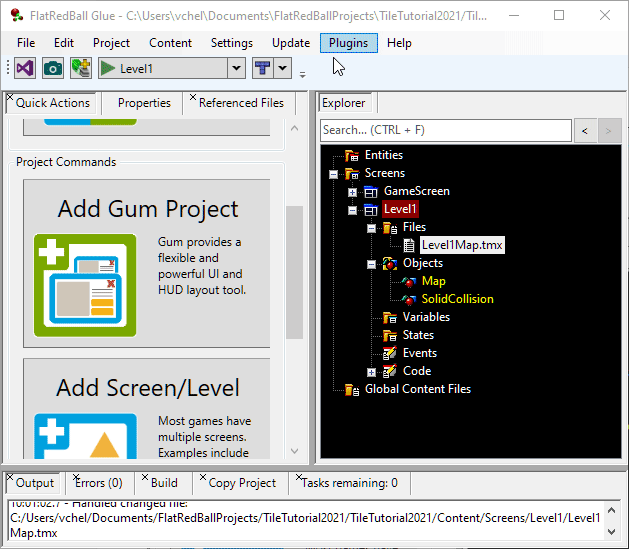Click the Level1Map.tmx file icon

coord(409,245)
